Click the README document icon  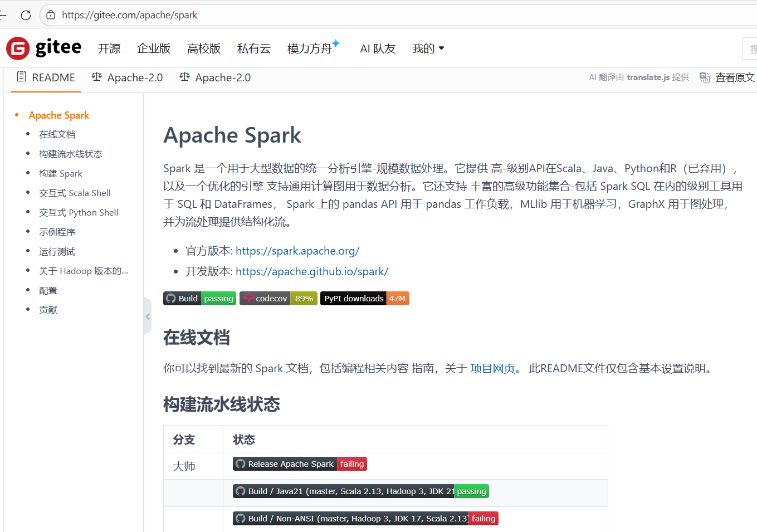(x=21, y=77)
